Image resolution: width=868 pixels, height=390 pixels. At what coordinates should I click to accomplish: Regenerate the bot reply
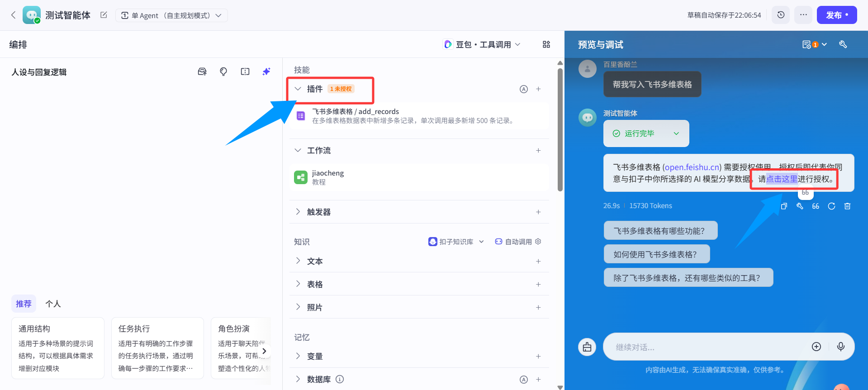pyautogui.click(x=831, y=206)
